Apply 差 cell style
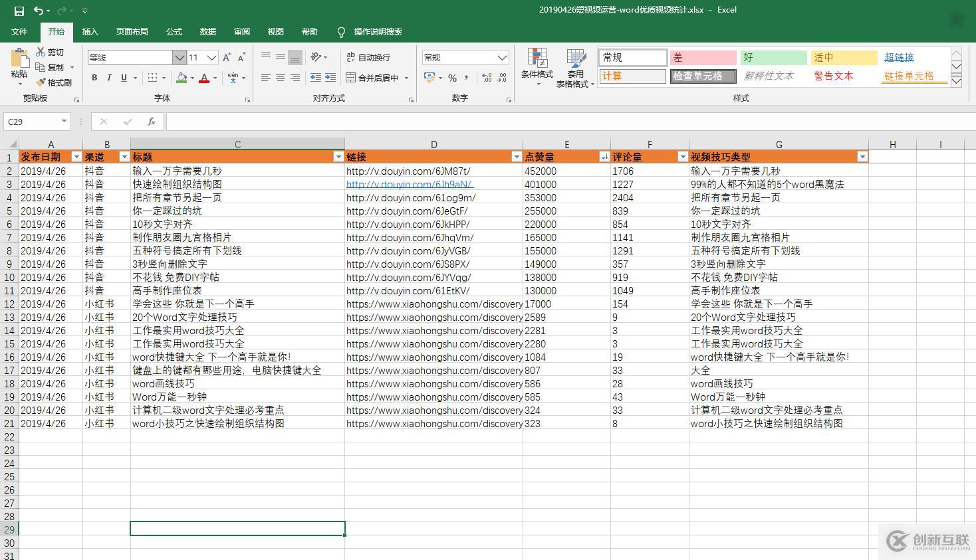The height and width of the screenshot is (560, 976). tap(703, 58)
